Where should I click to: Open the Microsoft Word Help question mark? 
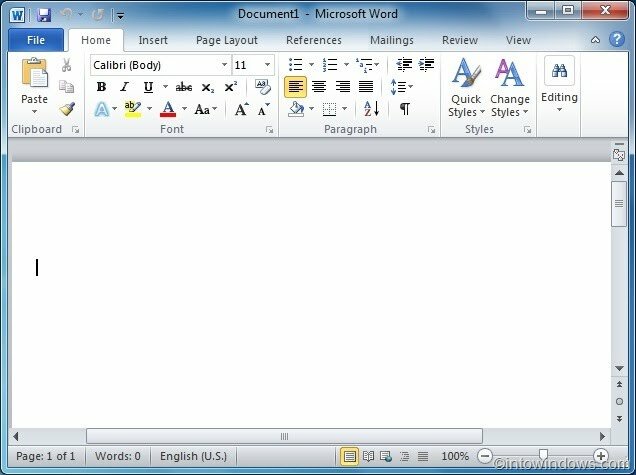click(x=617, y=39)
